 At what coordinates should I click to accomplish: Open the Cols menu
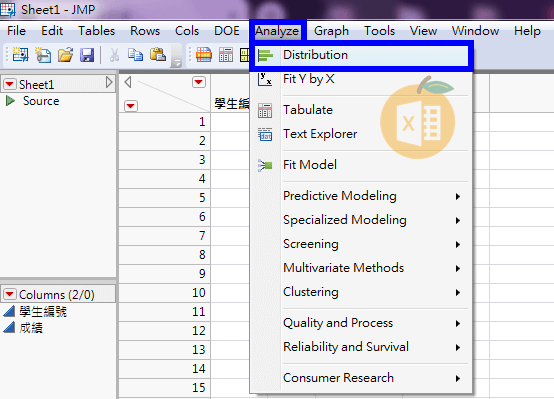click(187, 31)
